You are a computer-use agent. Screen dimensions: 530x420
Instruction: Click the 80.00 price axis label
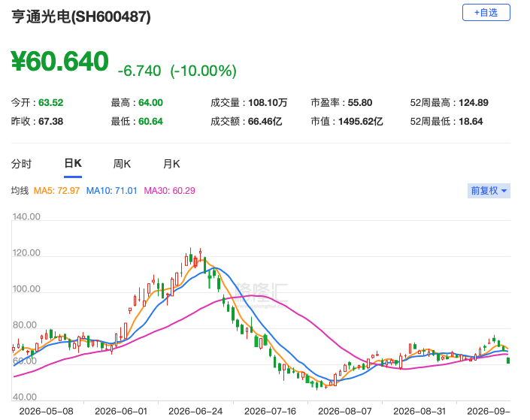pos(25,325)
